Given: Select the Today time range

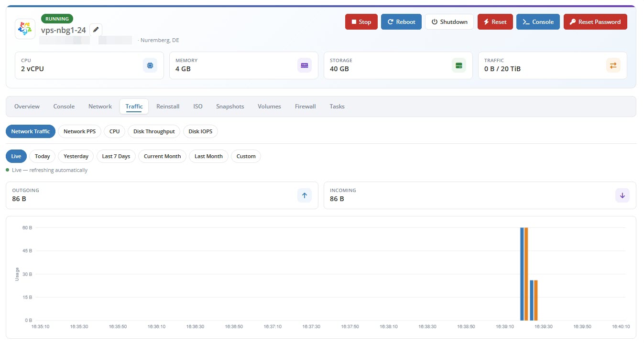Looking at the screenshot, I should click(43, 156).
